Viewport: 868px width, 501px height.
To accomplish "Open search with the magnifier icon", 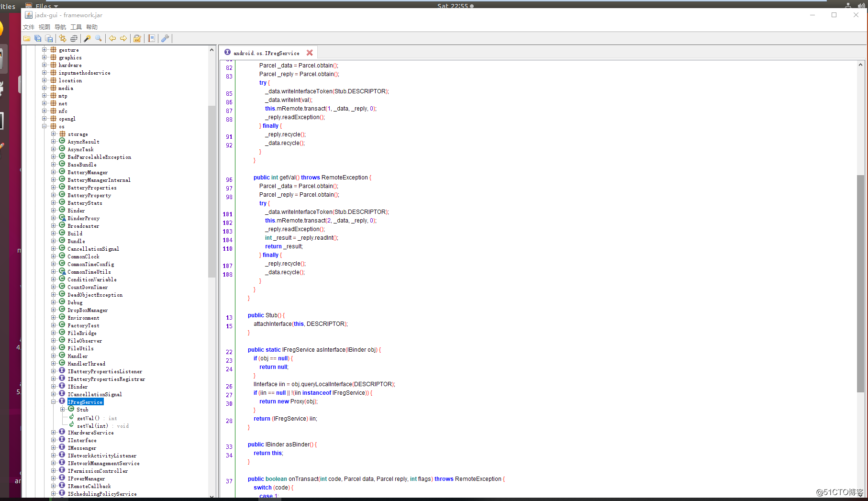I will 99,38.
